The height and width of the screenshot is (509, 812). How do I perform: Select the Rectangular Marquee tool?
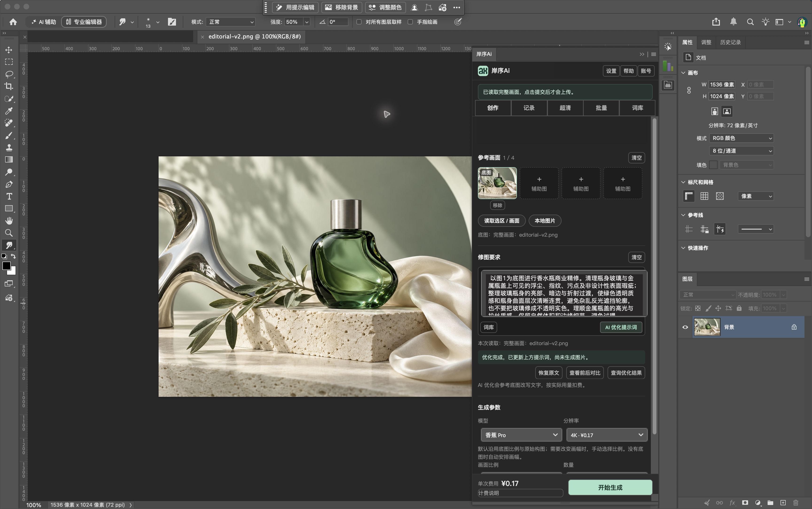9,62
